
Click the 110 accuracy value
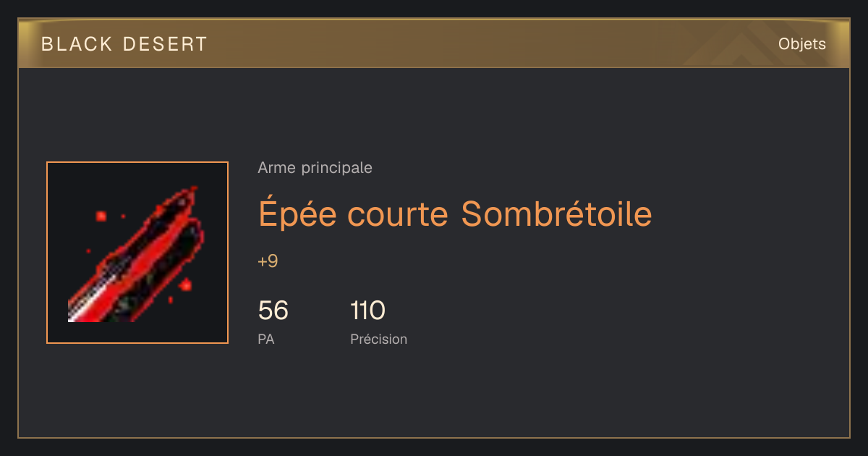pos(367,311)
